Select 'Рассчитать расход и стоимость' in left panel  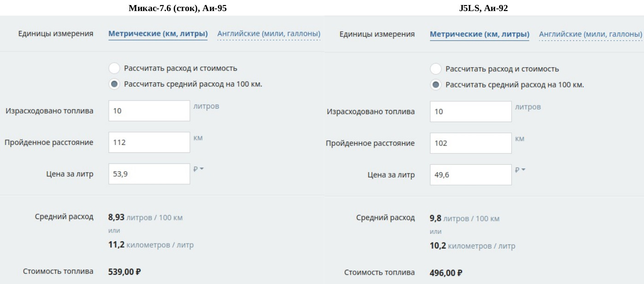pos(114,69)
